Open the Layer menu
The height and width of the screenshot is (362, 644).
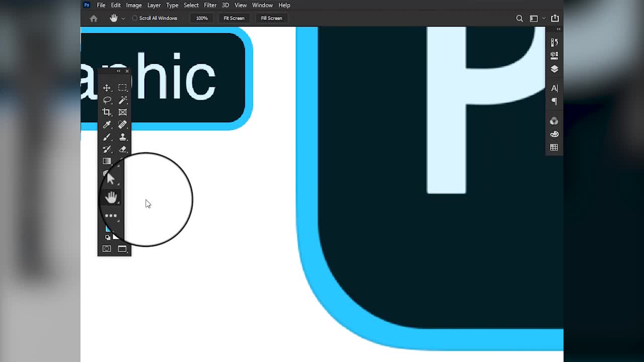coord(154,5)
